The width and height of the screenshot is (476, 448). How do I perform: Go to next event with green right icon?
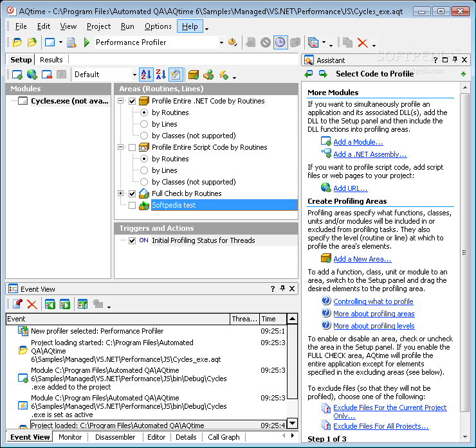(65, 304)
